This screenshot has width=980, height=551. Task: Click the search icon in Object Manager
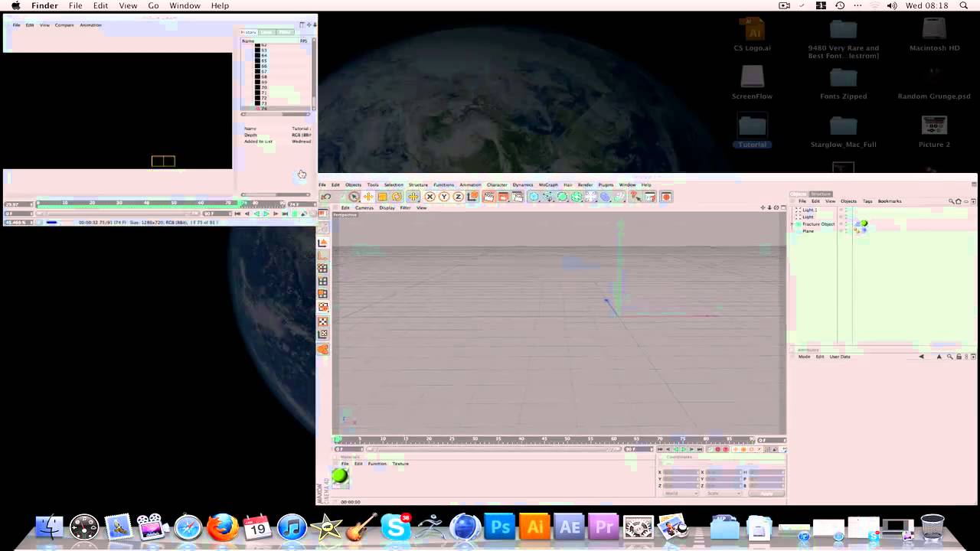coord(952,201)
